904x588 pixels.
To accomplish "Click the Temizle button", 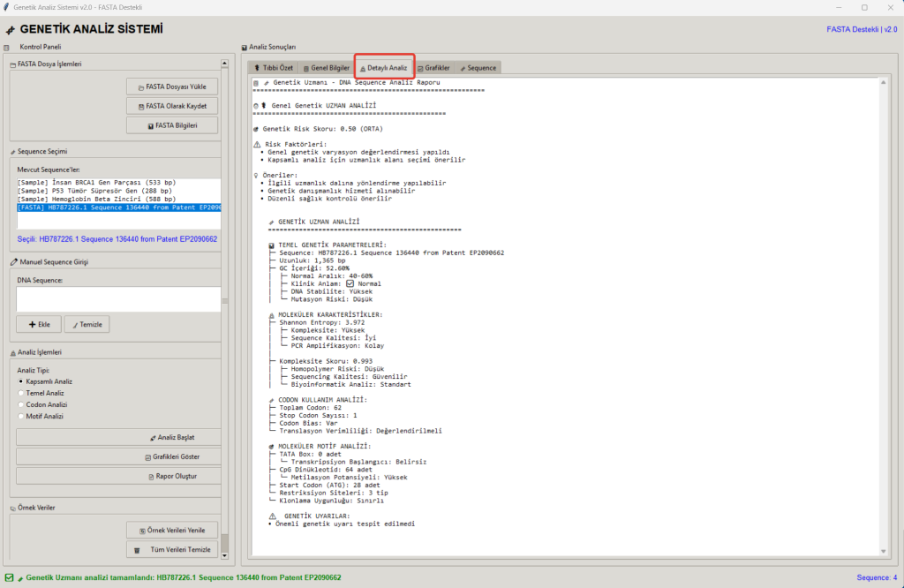I will pos(87,324).
